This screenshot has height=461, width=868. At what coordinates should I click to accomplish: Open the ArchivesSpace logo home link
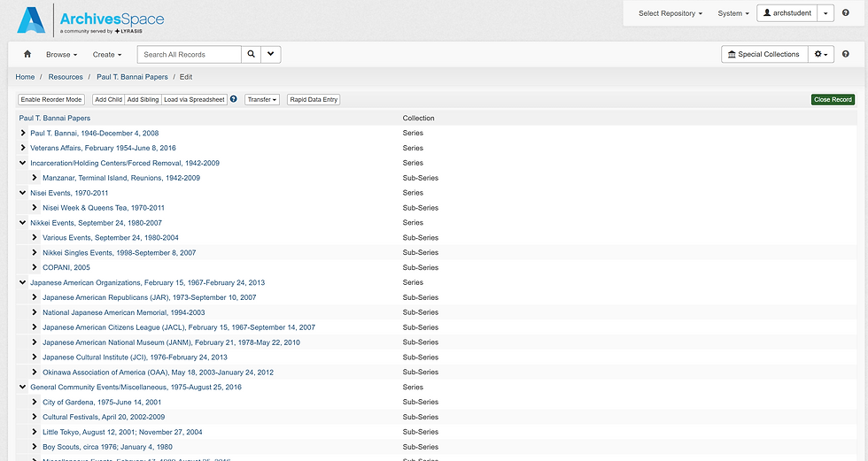[x=91, y=20]
